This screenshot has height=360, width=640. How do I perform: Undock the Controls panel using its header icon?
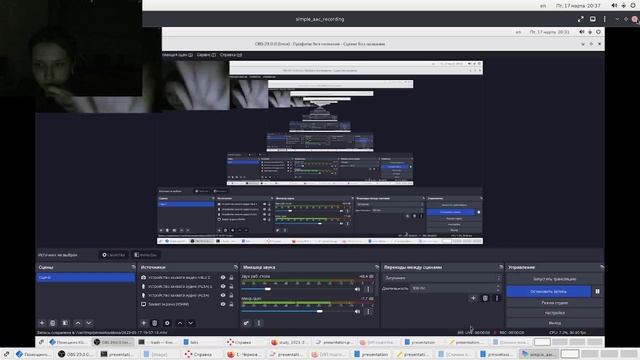pos(602,267)
